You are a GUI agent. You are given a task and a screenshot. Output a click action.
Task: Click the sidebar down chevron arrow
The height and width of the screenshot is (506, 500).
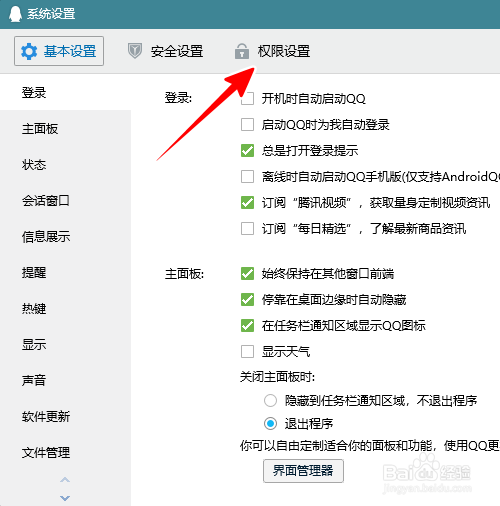click(x=65, y=498)
